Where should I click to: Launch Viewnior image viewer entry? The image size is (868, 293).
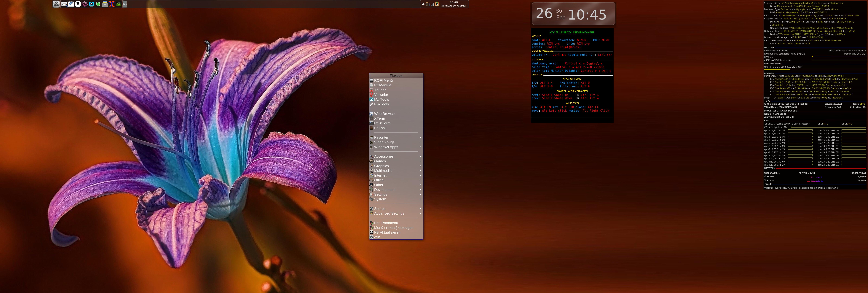pyautogui.click(x=396, y=95)
